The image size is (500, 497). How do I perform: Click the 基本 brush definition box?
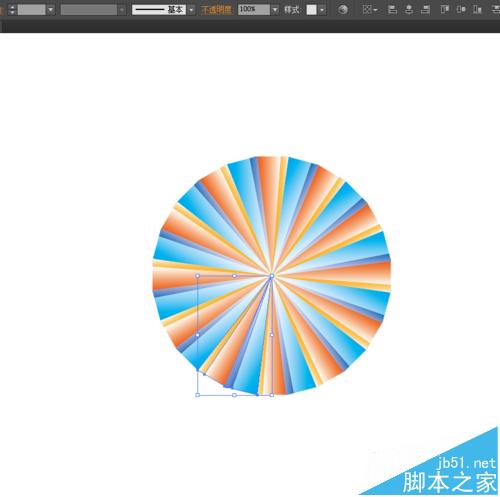(159, 10)
